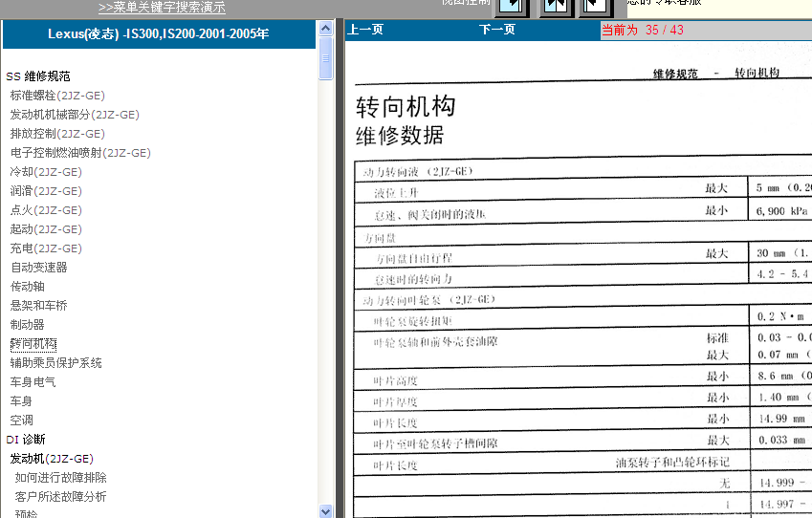
Task: Click sidebar scrollbar down arrow
Action: click(x=326, y=511)
